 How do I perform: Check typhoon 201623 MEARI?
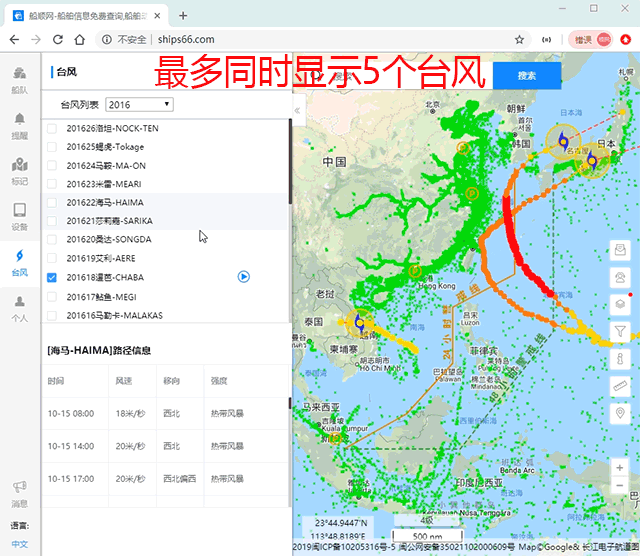(x=52, y=184)
